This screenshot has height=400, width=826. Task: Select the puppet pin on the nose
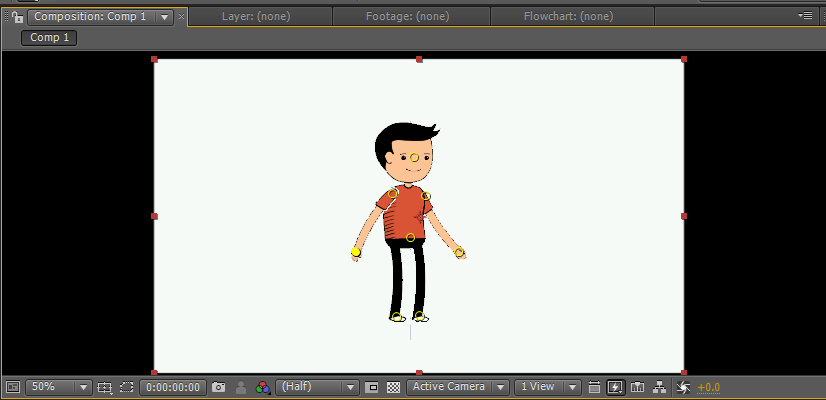(414, 157)
